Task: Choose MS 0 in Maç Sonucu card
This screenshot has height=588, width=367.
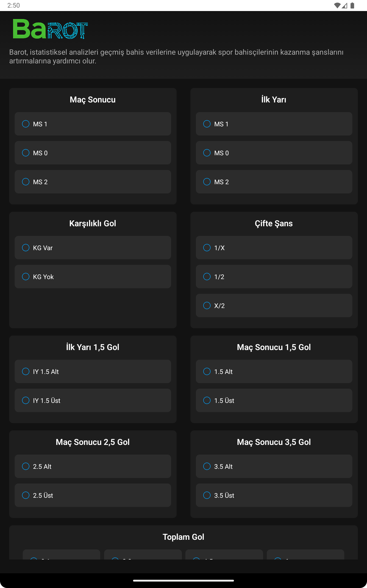Action: pyautogui.click(x=26, y=153)
